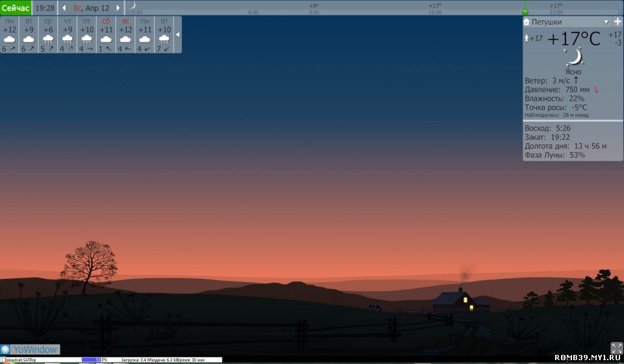624x364 pixels.
Task: Click the green time marker on the timeline
Action: 525,12
